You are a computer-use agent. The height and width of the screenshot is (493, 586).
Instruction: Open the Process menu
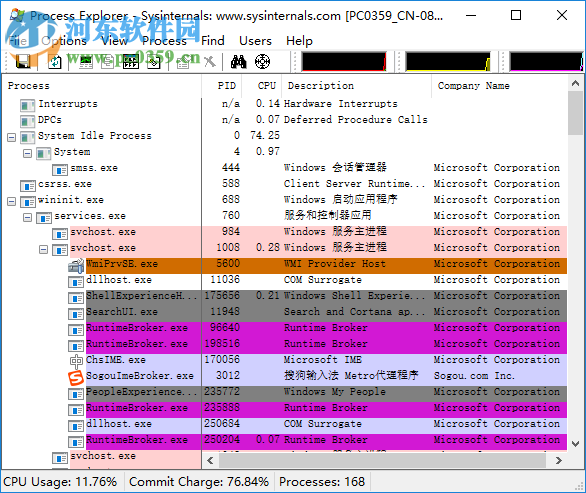(164, 41)
